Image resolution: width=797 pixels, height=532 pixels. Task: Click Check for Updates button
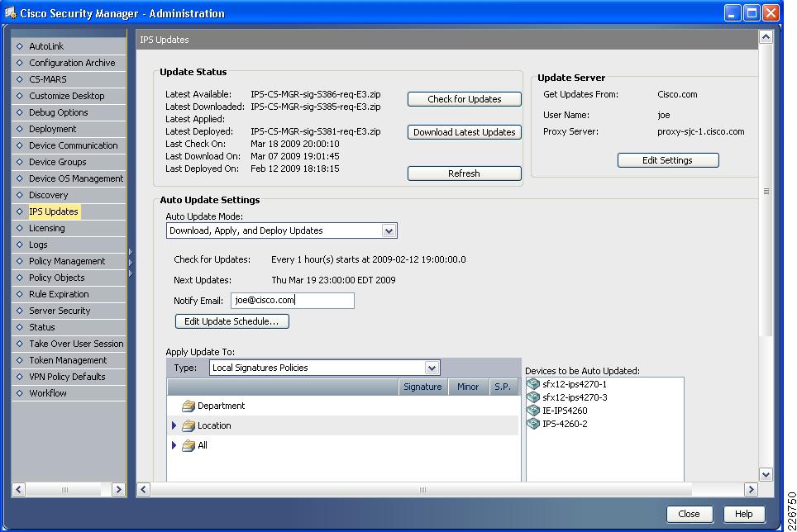click(x=464, y=99)
